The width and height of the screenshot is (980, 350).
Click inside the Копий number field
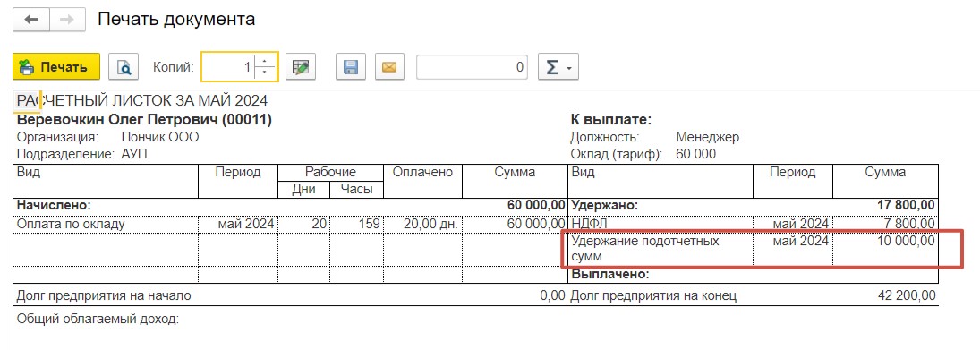(229, 67)
